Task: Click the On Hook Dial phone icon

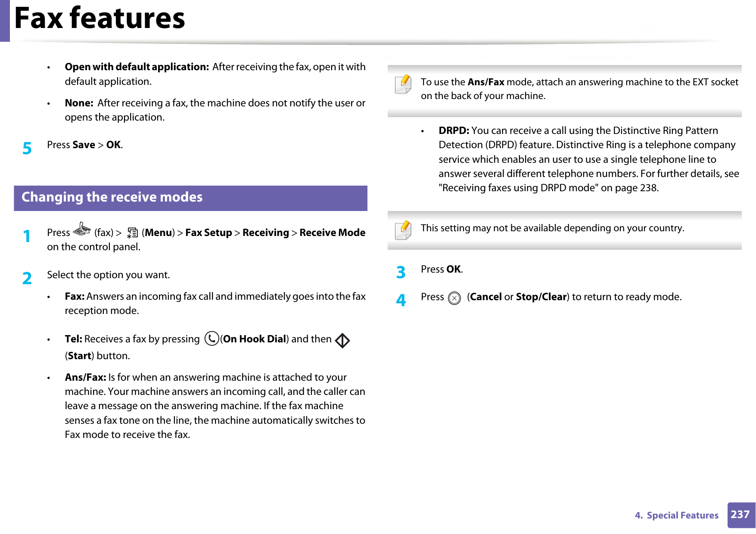Action: 212,338
